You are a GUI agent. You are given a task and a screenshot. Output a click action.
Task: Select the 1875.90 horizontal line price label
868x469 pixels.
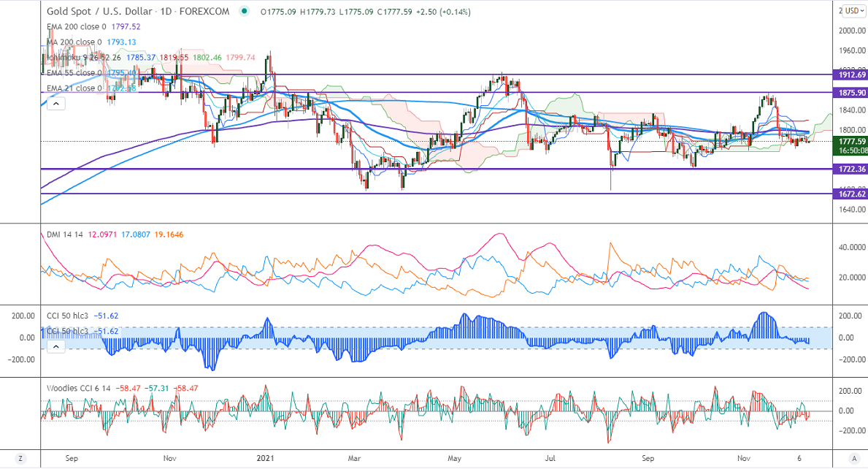point(850,93)
